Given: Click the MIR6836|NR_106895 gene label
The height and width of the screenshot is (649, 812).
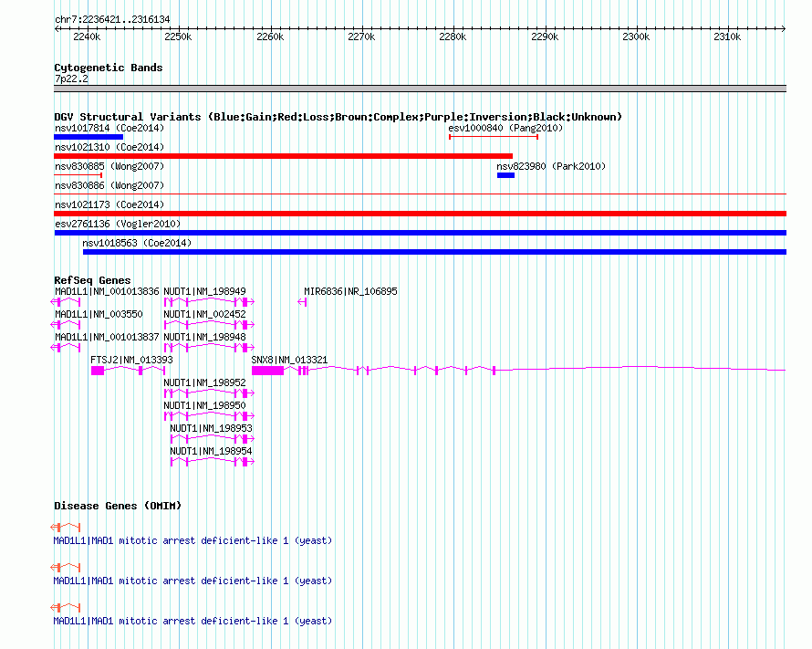Looking at the screenshot, I should (350, 291).
